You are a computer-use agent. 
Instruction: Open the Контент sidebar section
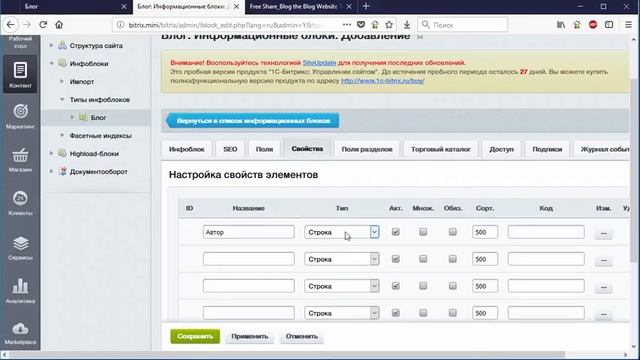[20, 75]
